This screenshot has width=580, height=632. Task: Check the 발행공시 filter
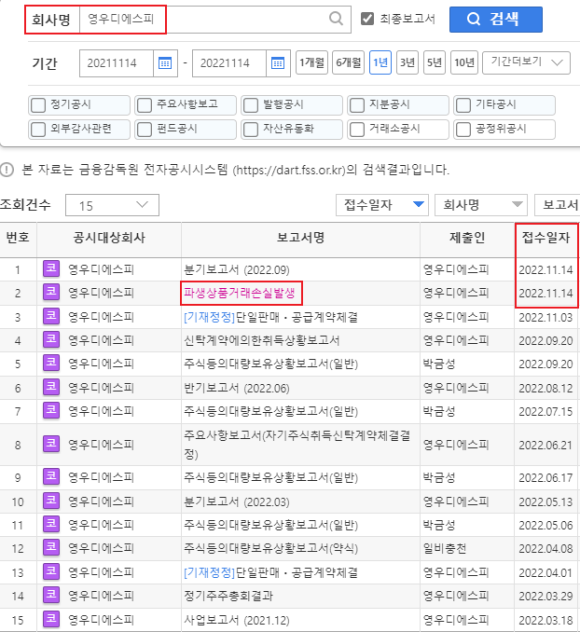(251, 105)
